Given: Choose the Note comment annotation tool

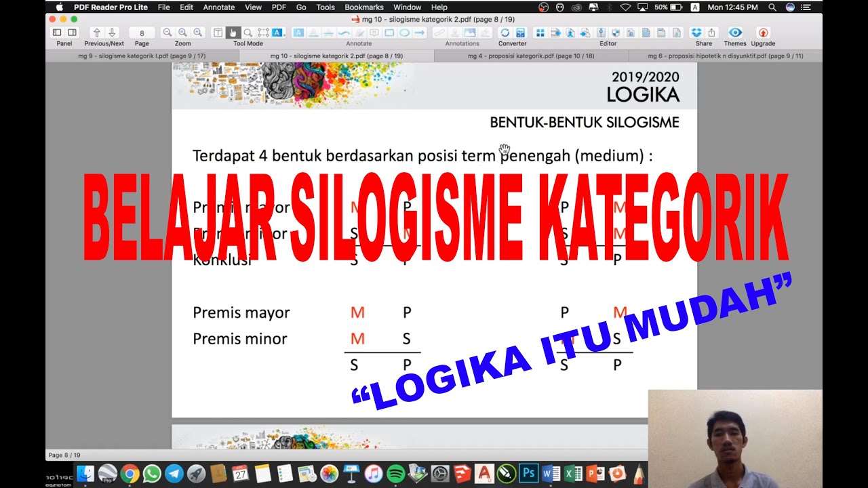Looking at the screenshot, I should point(374,33).
